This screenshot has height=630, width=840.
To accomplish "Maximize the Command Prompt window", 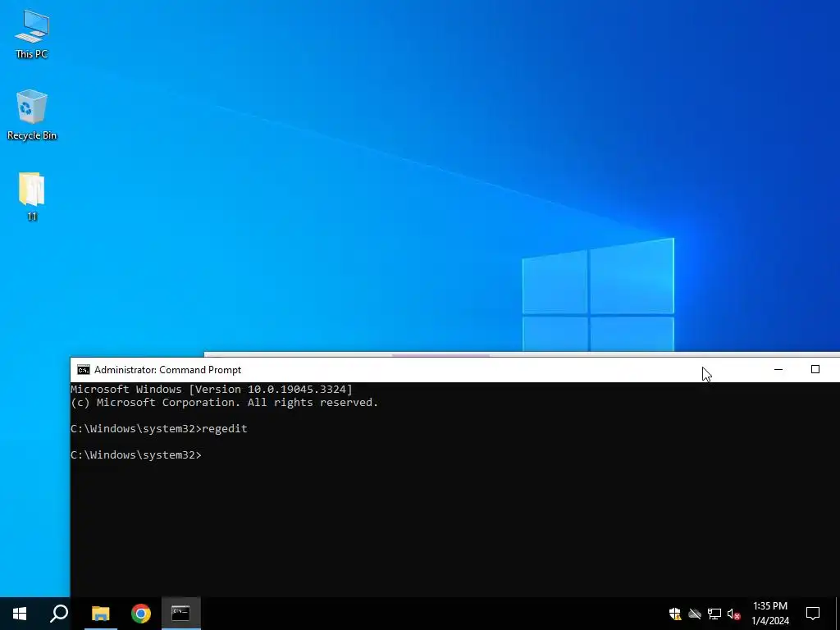I will click(x=815, y=370).
